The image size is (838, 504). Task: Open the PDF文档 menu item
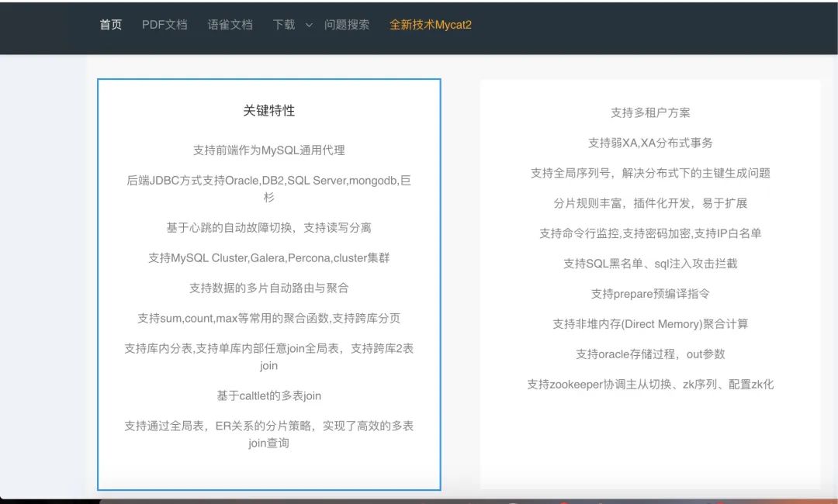tap(164, 25)
